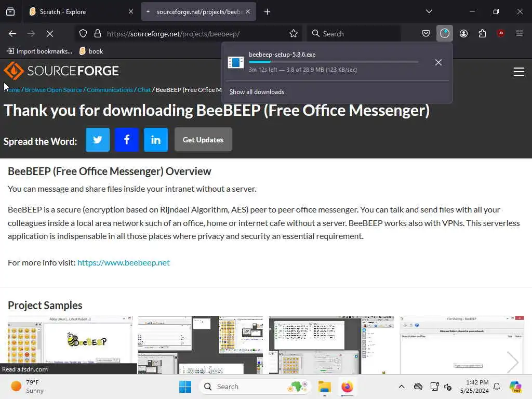The width and height of the screenshot is (532, 399).
Task: Advance project samples with next arrow
Action: (513, 362)
